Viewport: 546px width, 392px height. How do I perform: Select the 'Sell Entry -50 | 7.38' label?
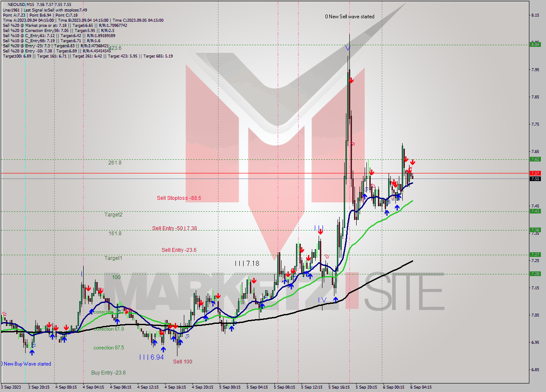(174, 228)
